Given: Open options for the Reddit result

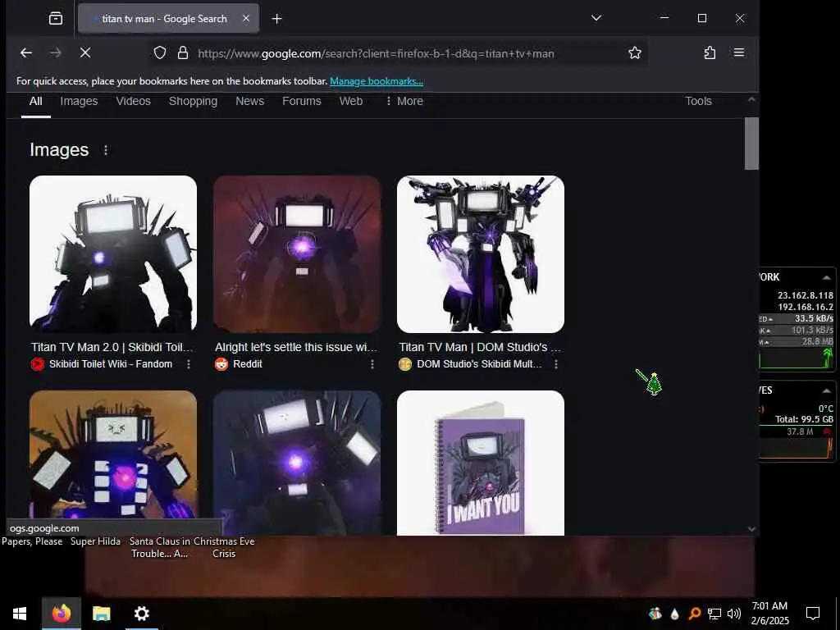Looking at the screenshot, I should [372, 364].
